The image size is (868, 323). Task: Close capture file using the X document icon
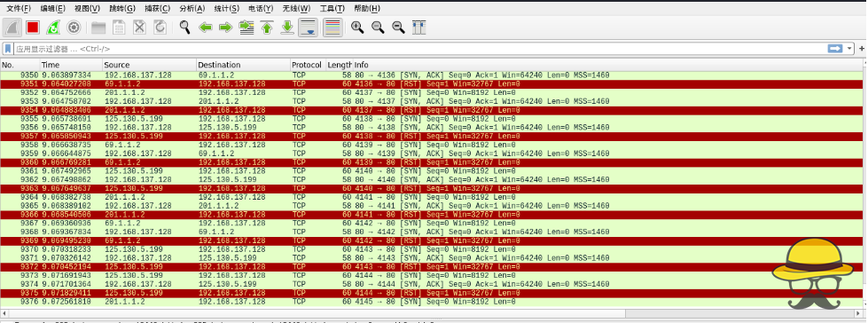pos(139,28)
